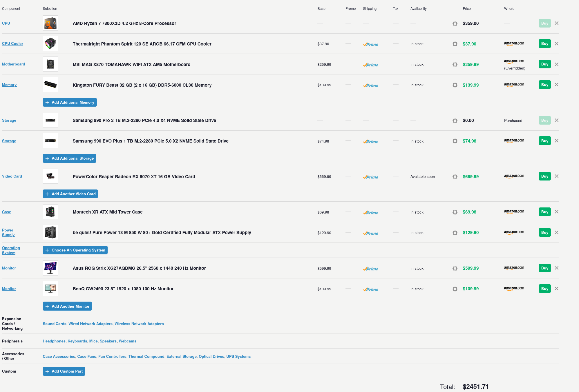
Task: Open price settings gear for CPU row
Action: click(x=455, y=23)
